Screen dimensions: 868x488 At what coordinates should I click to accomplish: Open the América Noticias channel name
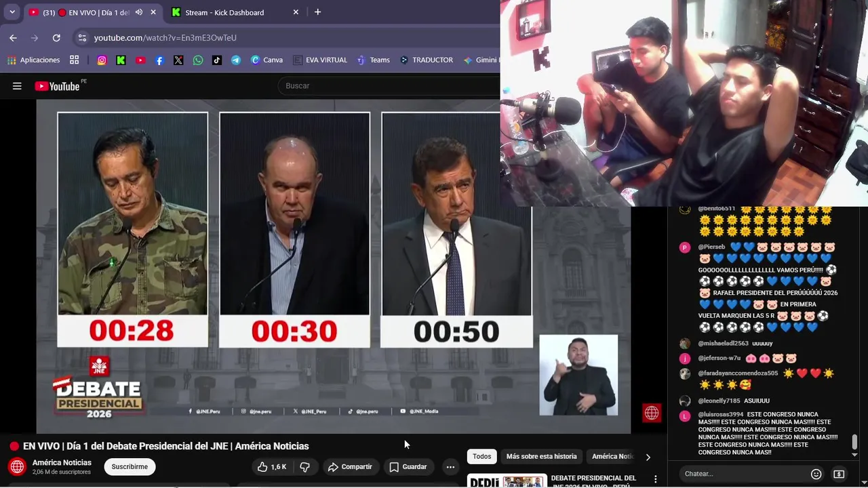[x=62, y=462]
